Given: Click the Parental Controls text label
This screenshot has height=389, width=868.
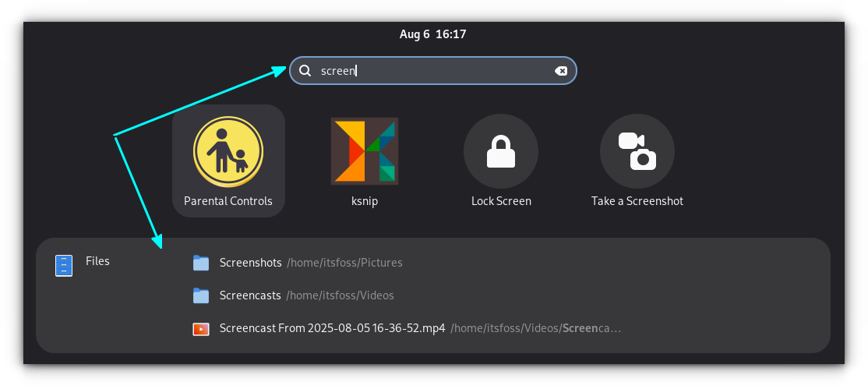Looking at the screenshot, I should click(228, 201).
